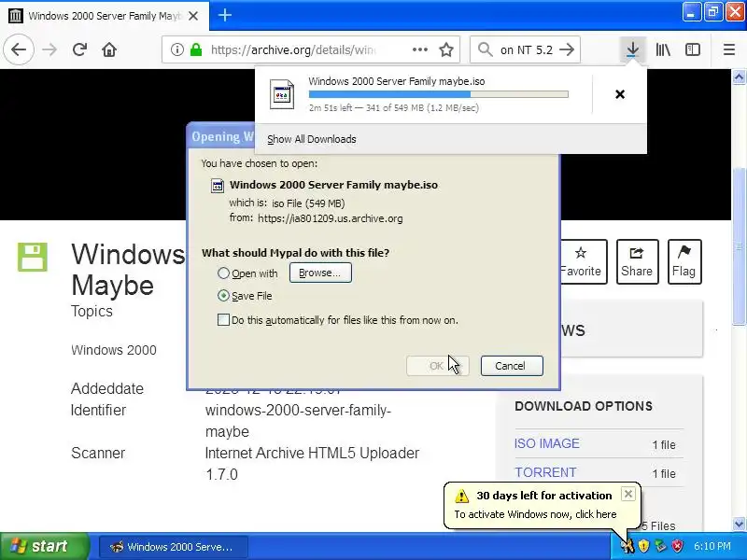Click the download progress bar
The width and height of the screenshot is (747, 560).
point(438,94)
